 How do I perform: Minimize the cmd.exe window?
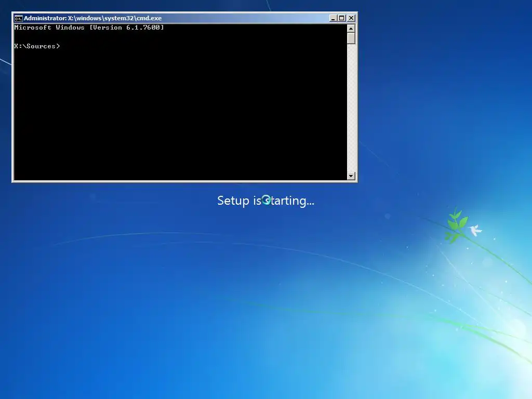click(x=333, y=18)
